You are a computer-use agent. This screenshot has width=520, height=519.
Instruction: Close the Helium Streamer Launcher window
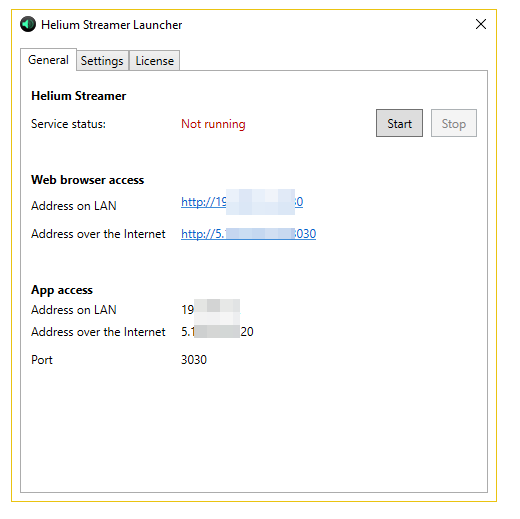click(x=481, y=24)
